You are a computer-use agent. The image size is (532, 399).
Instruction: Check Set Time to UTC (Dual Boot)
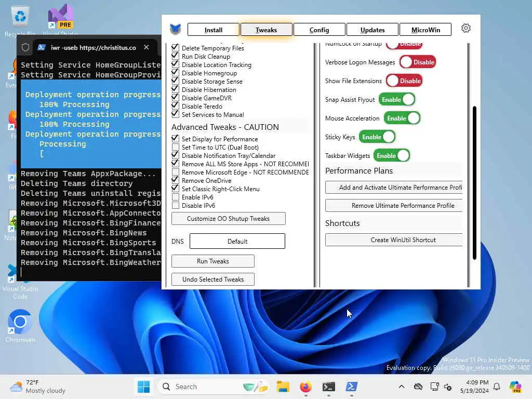coord(176,147)
